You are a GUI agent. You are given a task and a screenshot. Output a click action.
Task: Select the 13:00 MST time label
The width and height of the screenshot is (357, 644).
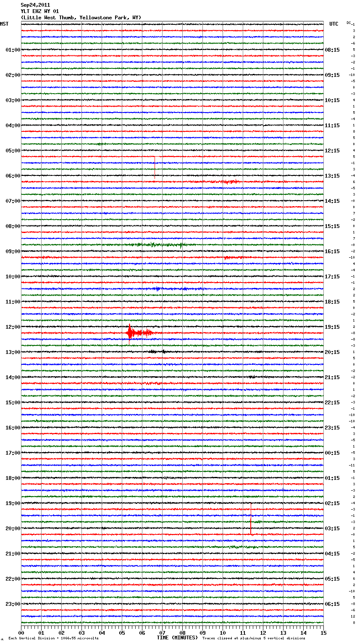pos(13,352)
